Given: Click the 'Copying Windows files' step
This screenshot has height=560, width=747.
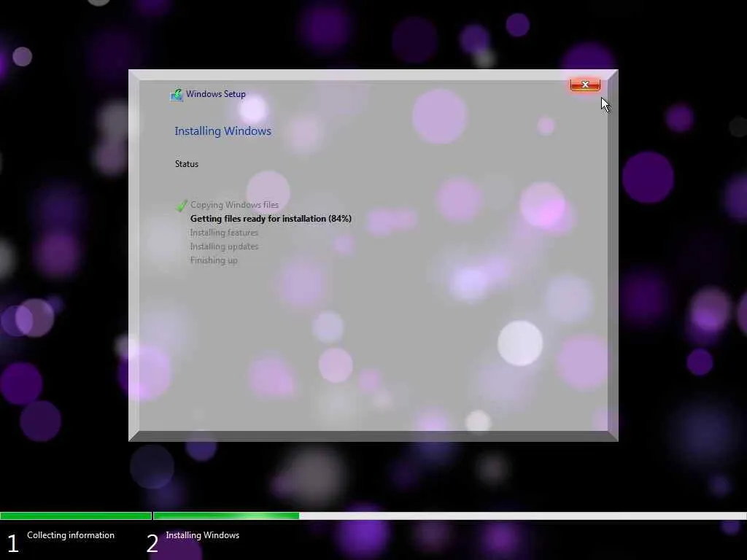Looking at the screenshot, I should (x=234, y=205).
